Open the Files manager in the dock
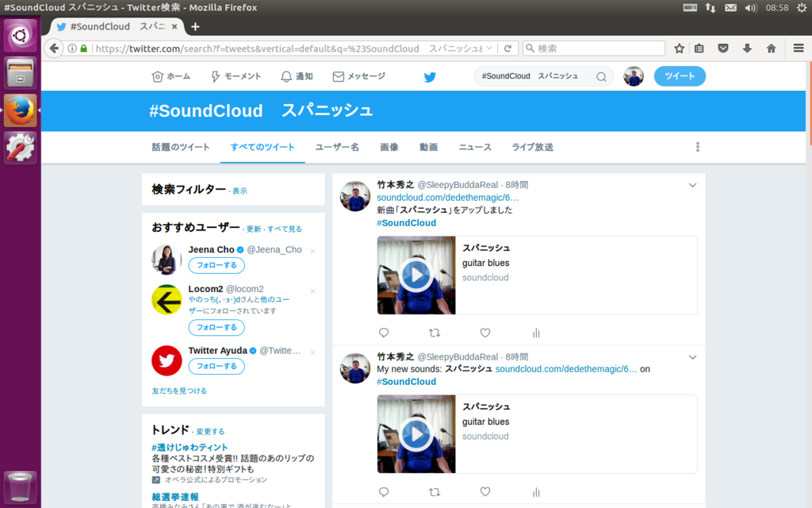The height and width of the screenshot is (508, 812). click(x=20, y=72)
